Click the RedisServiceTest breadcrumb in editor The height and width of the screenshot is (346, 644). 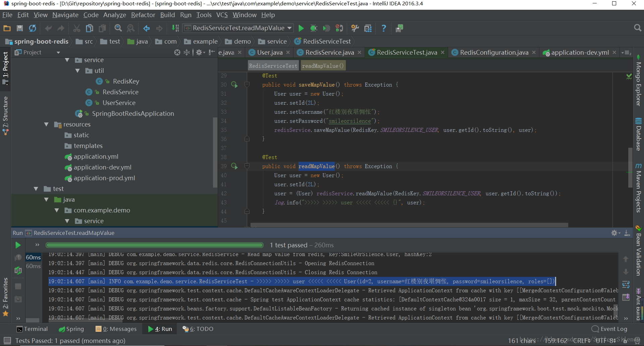[273, 66]
